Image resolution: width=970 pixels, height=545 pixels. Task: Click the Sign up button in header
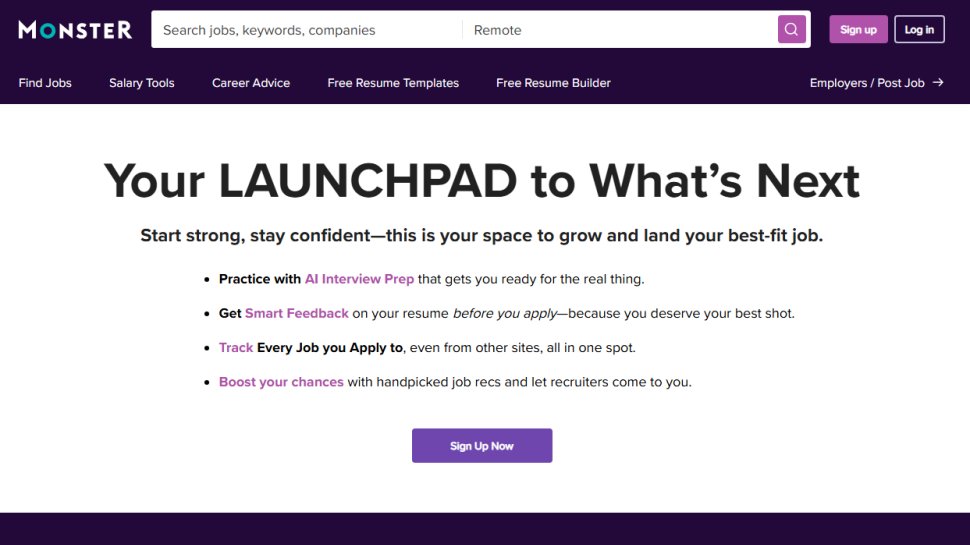pos(858,30)
